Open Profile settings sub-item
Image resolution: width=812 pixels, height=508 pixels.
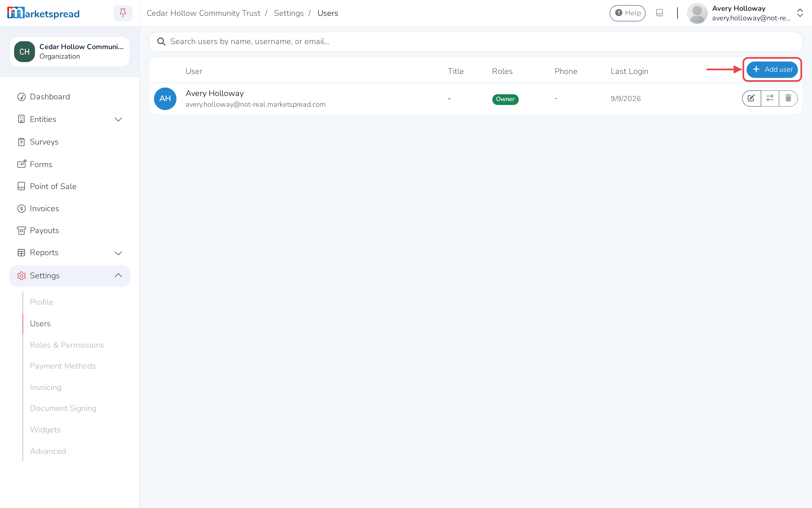pyautogui.click(x=42, y=302)
